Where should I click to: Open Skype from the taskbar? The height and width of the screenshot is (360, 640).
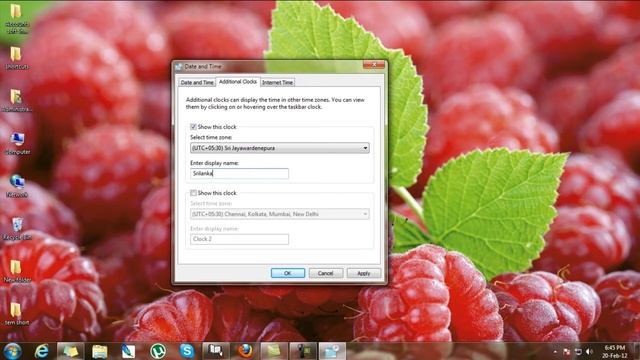[x=187, y=351]
